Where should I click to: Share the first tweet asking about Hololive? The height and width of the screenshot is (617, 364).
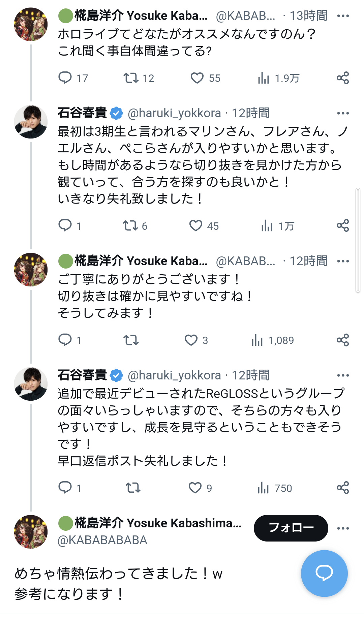342,78
